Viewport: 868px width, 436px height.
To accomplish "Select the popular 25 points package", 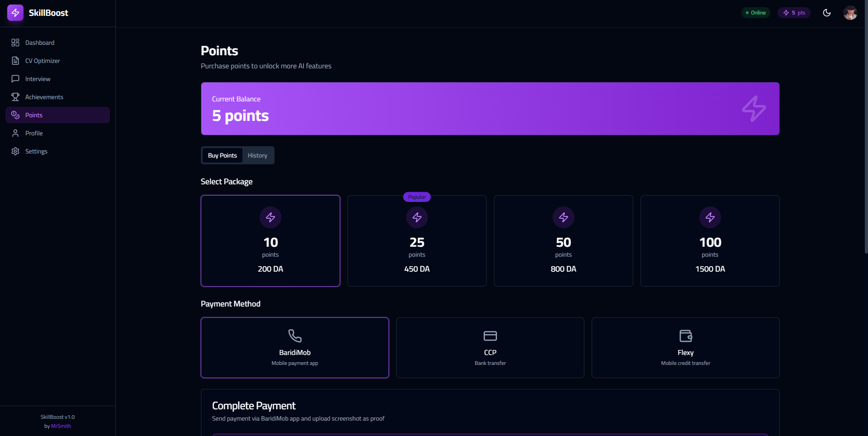I will point(417,241).
